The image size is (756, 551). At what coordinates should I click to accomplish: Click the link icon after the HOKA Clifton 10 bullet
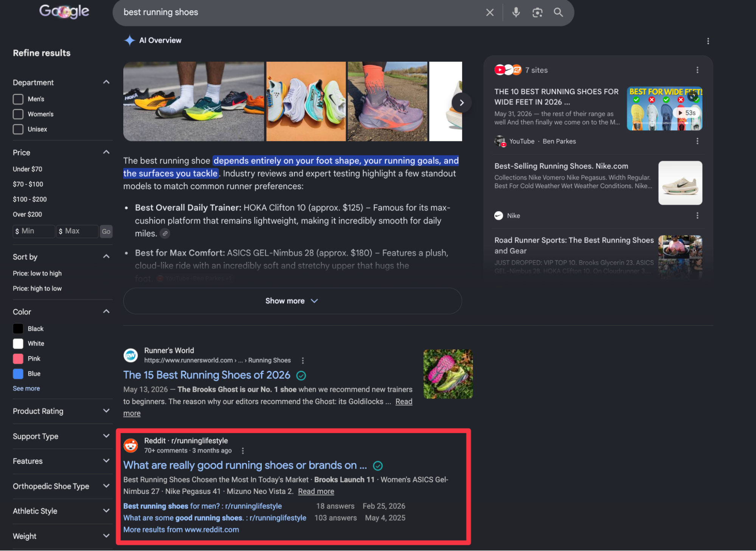(165, 234)
